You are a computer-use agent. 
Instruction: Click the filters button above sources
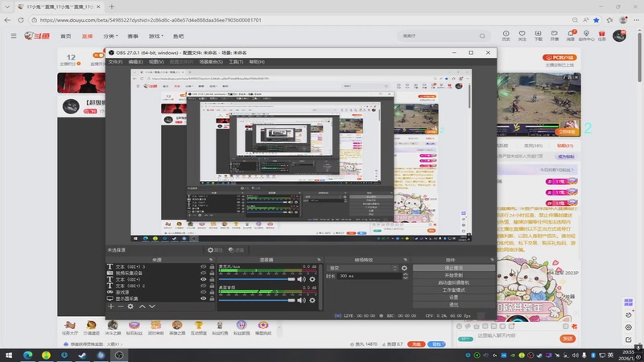pyautogui.click(x=236, y=249)
